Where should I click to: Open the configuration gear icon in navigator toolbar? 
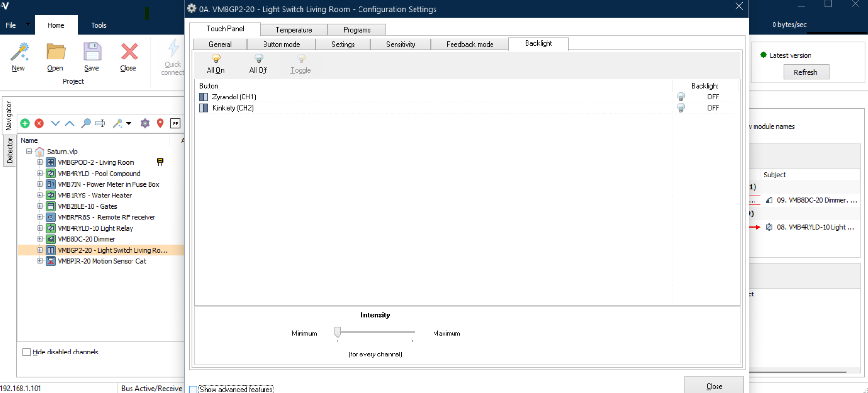(x=145, y=123)
